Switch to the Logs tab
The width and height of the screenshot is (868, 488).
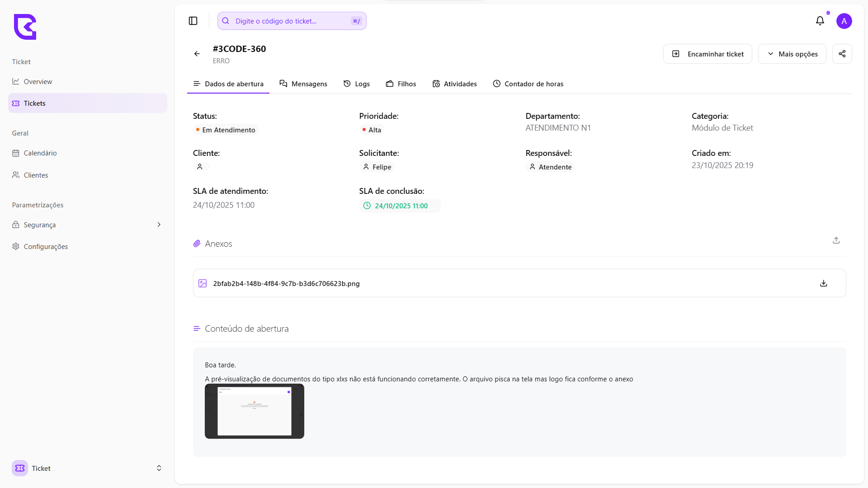click(x=357, y=84)
